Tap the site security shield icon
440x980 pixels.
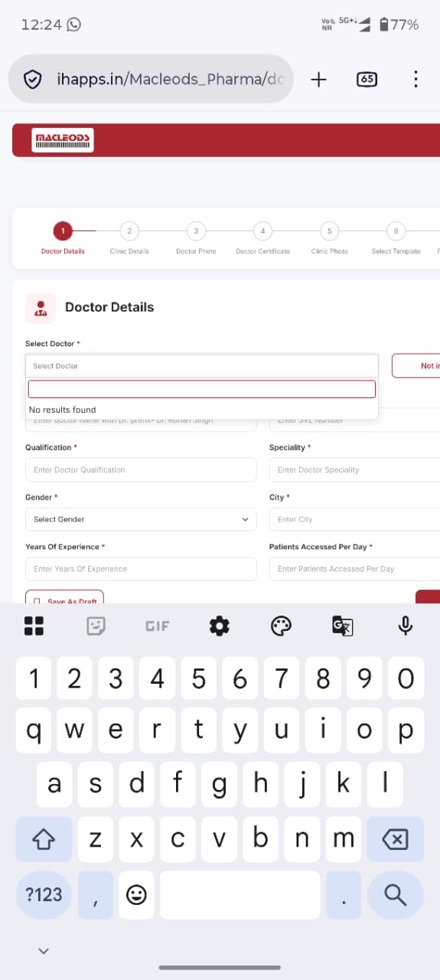click(32, 79)
